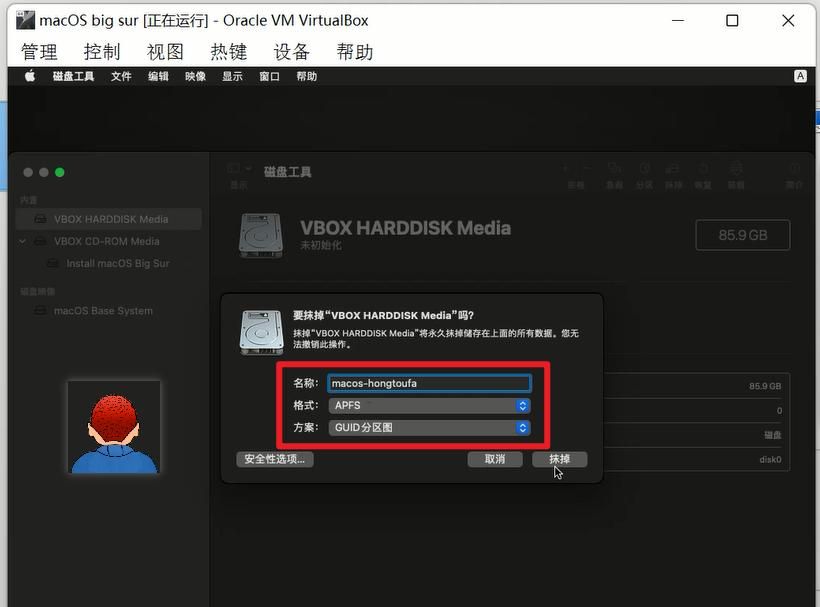
Task: Click the 分区 (Partition) toolbar icon
Action: [x=644, y=170]
